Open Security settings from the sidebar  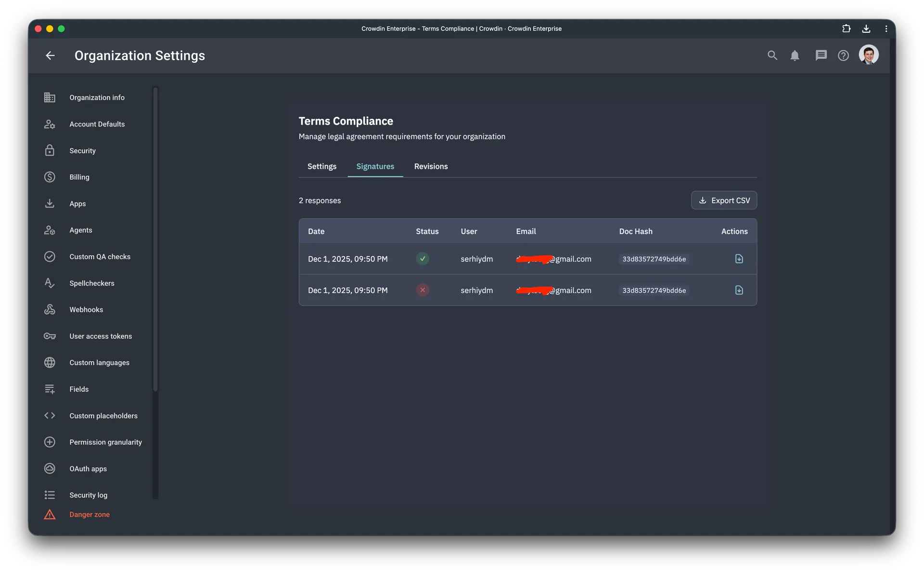[82, 151]
